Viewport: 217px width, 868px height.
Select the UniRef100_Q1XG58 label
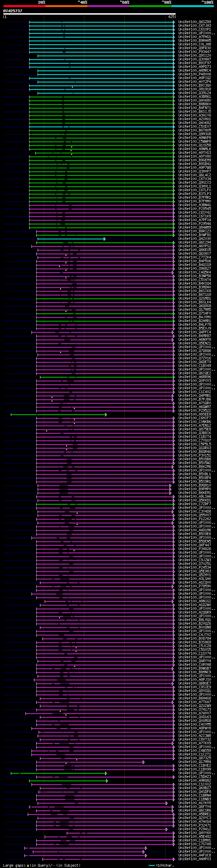pos(195,145)
